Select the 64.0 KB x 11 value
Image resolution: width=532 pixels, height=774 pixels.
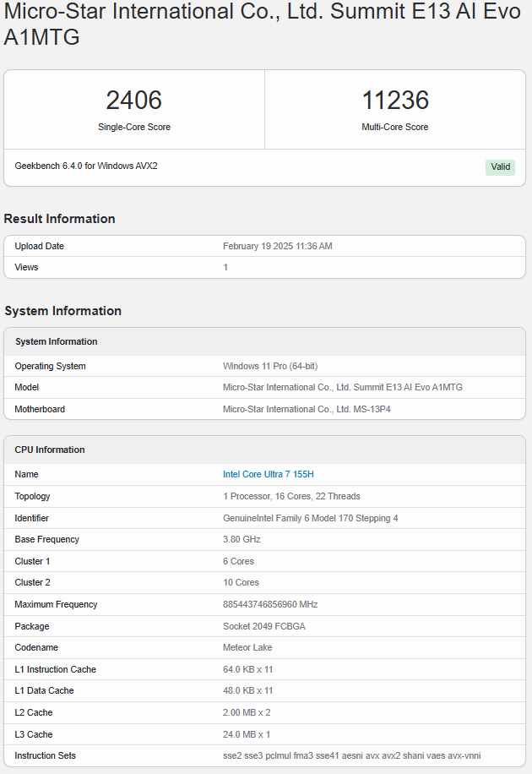(x=247, y=670)
